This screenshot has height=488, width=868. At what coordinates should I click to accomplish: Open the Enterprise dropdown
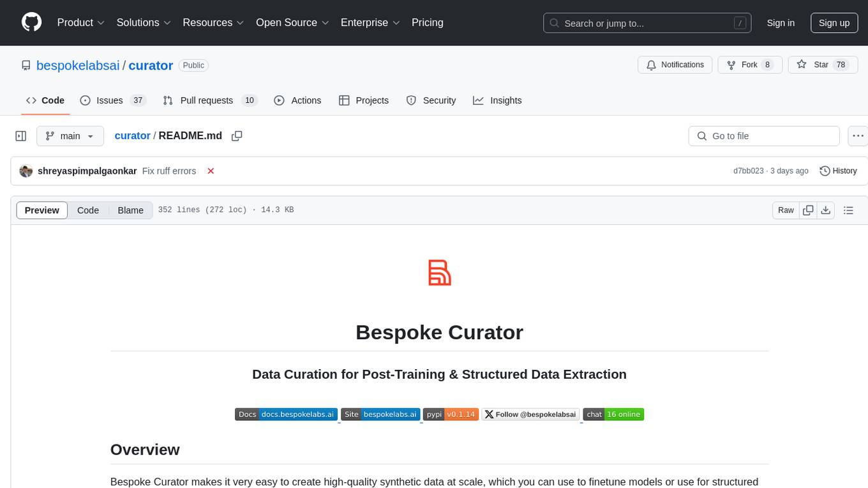coord(370,22)
